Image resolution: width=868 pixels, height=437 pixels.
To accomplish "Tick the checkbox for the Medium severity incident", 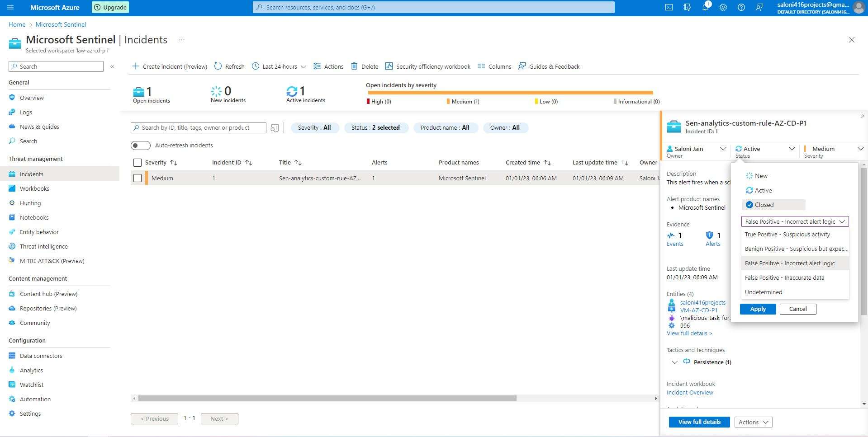I will (x=138, y=178).
